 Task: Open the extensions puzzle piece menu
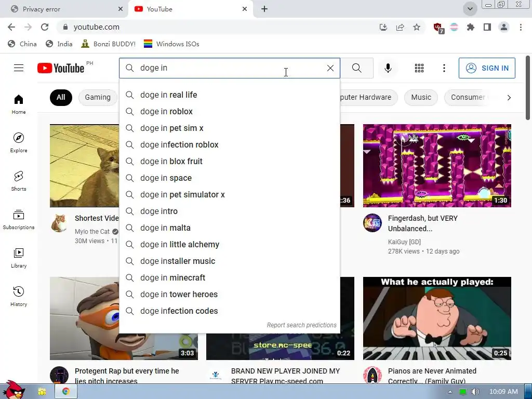(470, 27)
